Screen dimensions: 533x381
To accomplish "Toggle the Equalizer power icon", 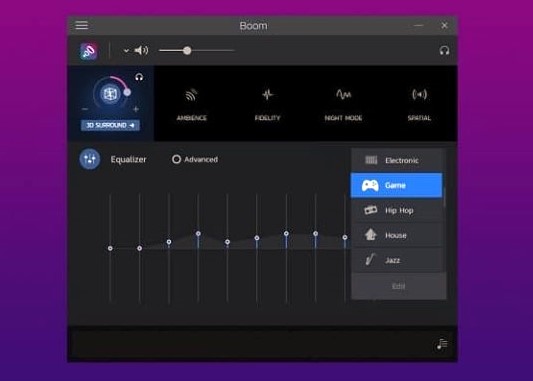I will point(90,159).
